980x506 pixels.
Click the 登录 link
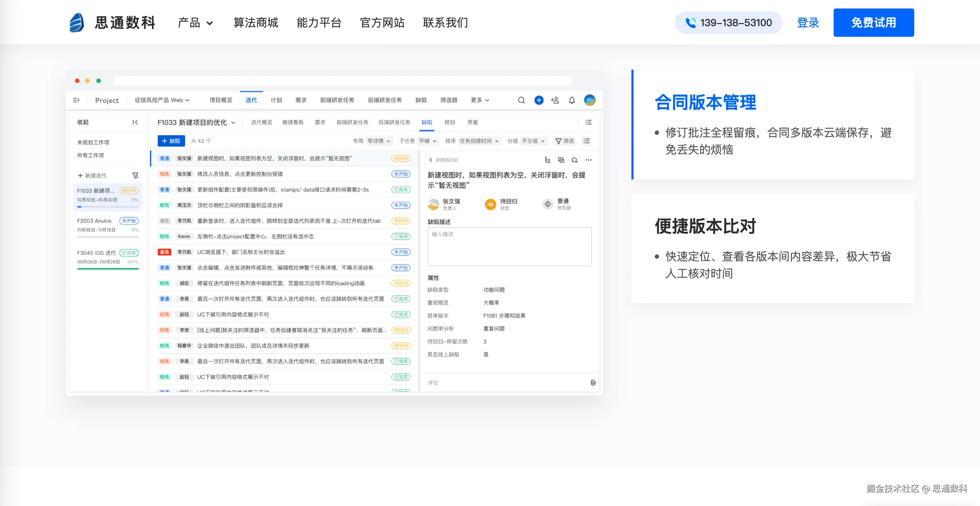coord(808,23)
